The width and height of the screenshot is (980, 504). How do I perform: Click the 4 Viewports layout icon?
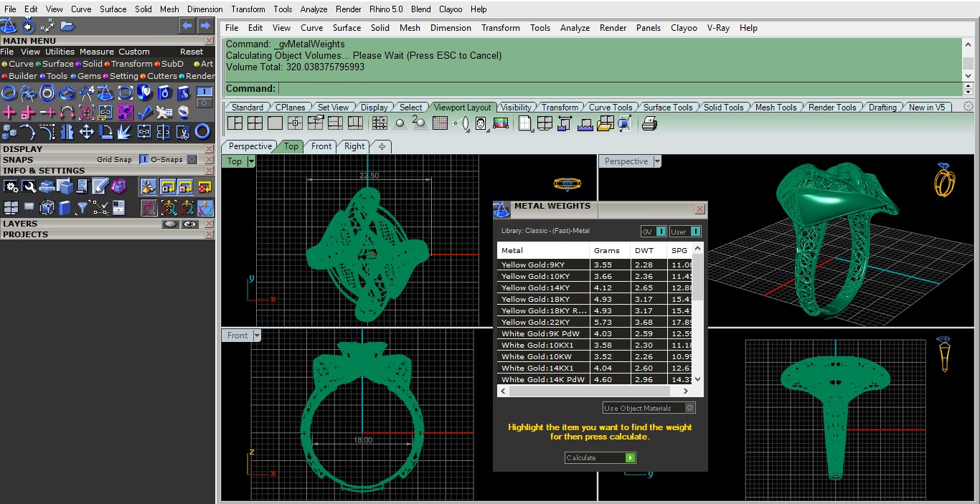255,123
